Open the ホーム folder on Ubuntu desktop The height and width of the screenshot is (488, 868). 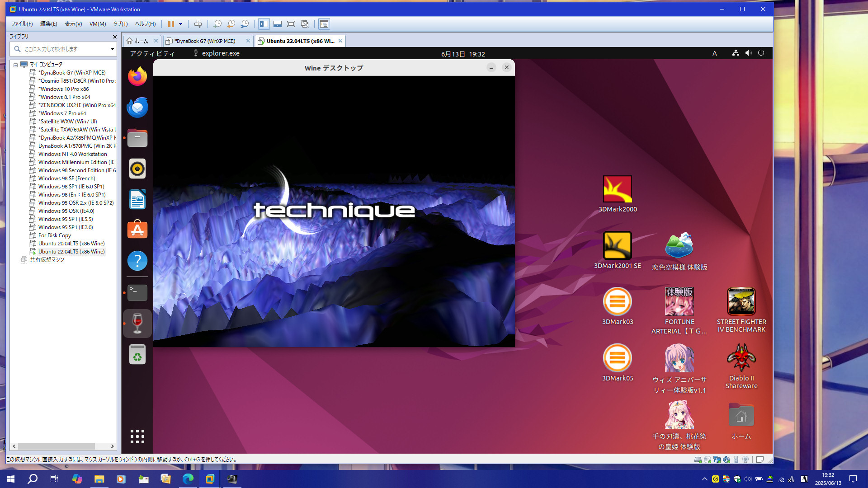[x=741, y=421]
